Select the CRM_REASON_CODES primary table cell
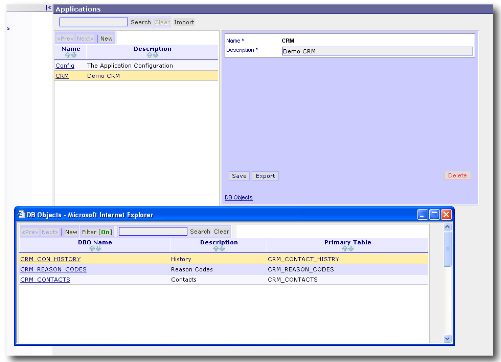501x362 pixels. 301,269
